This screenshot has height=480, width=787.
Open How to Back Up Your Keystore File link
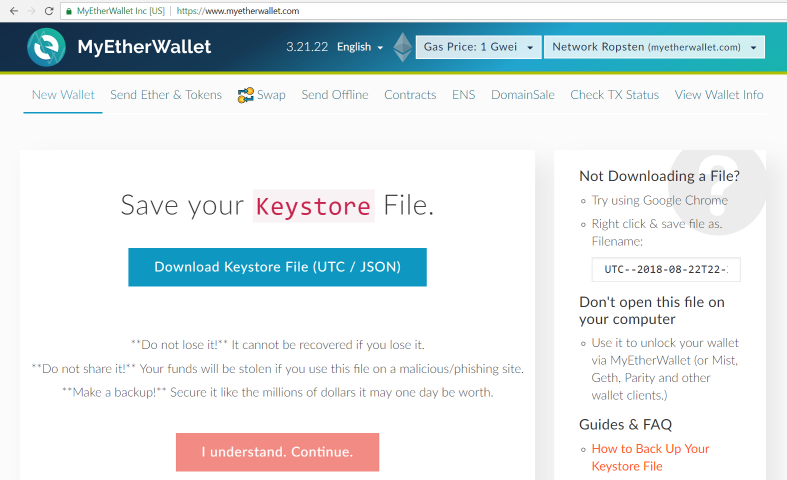(x=650, y=457)
